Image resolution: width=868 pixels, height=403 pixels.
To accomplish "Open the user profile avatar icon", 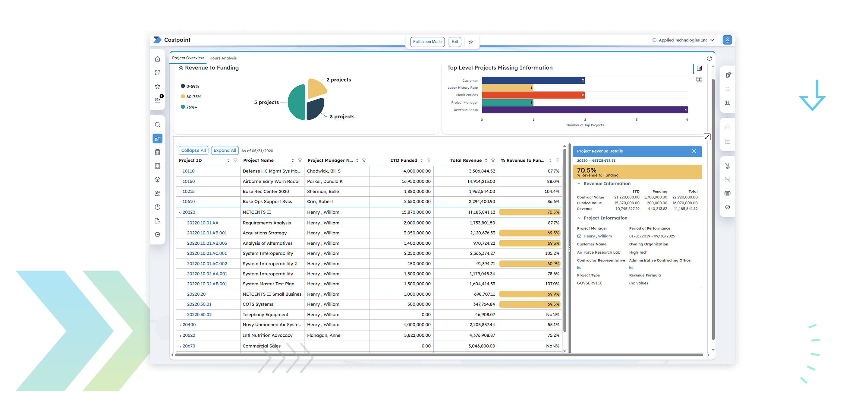I will pyautogui.click(x=727, y=40).
